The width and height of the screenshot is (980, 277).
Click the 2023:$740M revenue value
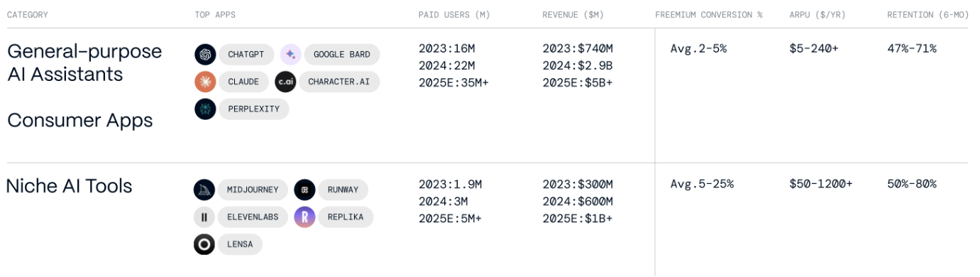click(578, 48)
